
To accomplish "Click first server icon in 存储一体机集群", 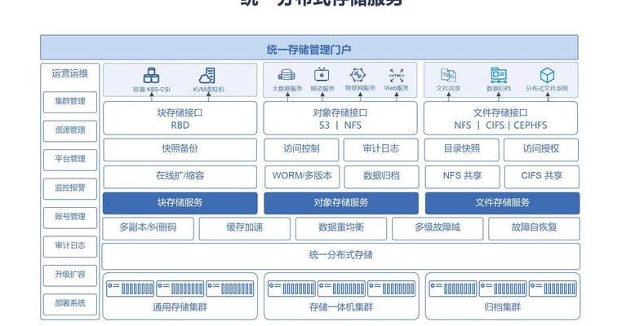I will [x=291, y=289].
